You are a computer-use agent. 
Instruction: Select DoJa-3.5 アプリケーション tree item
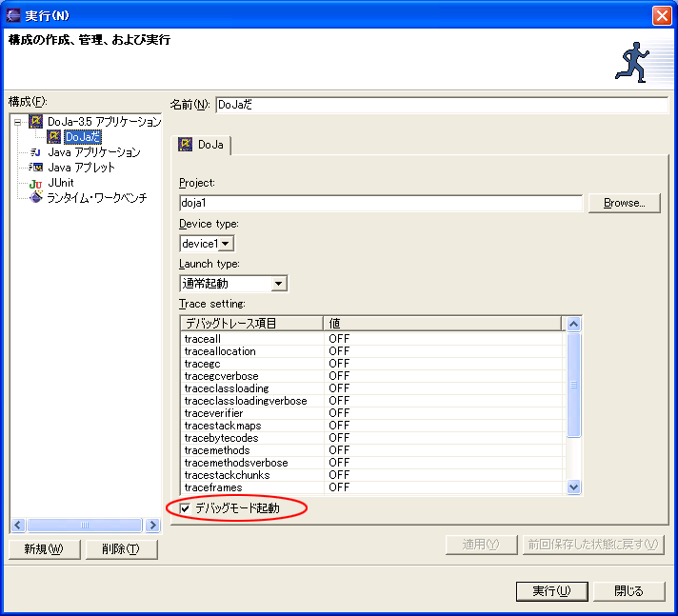(104, 122)
